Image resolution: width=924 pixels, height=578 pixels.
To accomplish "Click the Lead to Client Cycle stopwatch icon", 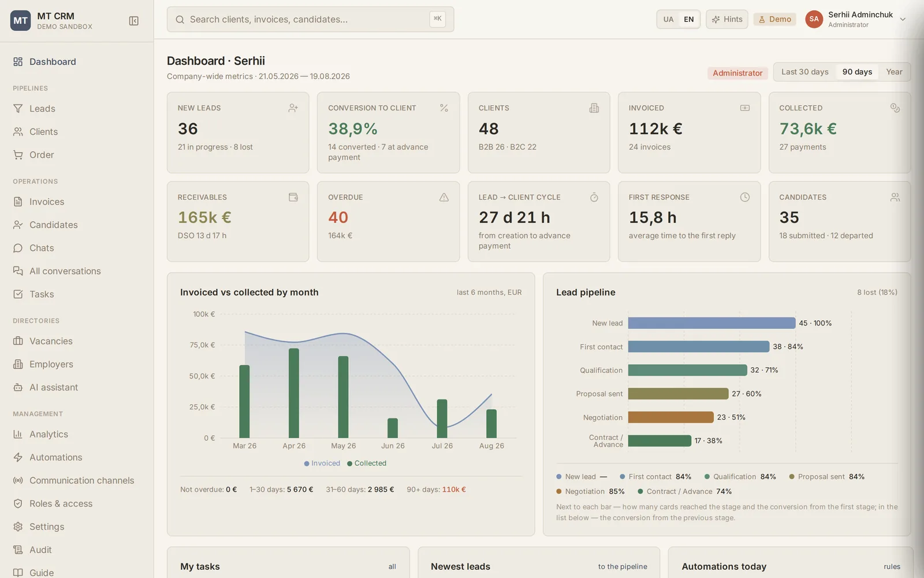I will click(x=594, y=197).
